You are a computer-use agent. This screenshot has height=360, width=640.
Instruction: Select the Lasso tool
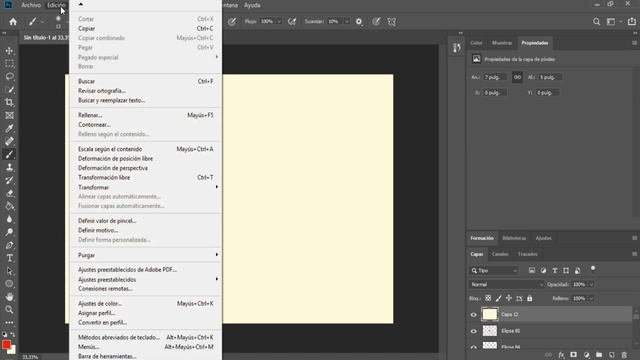9,77
